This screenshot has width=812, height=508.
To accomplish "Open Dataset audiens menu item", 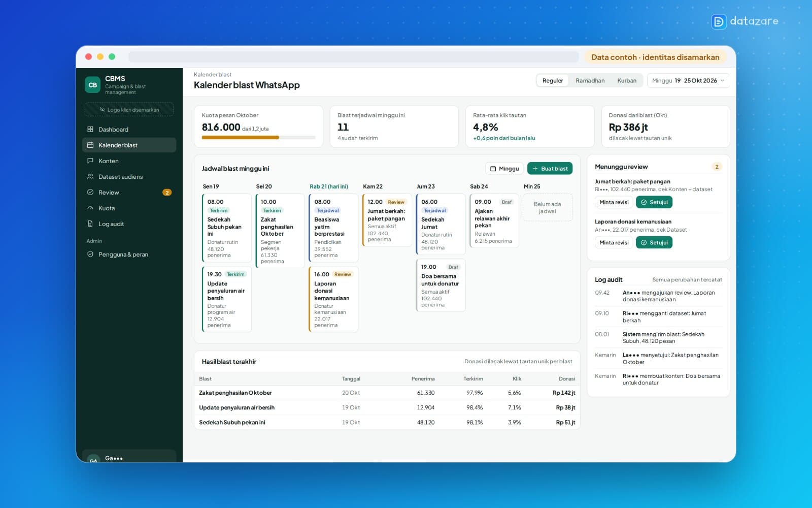I will (x=129, y=177).
